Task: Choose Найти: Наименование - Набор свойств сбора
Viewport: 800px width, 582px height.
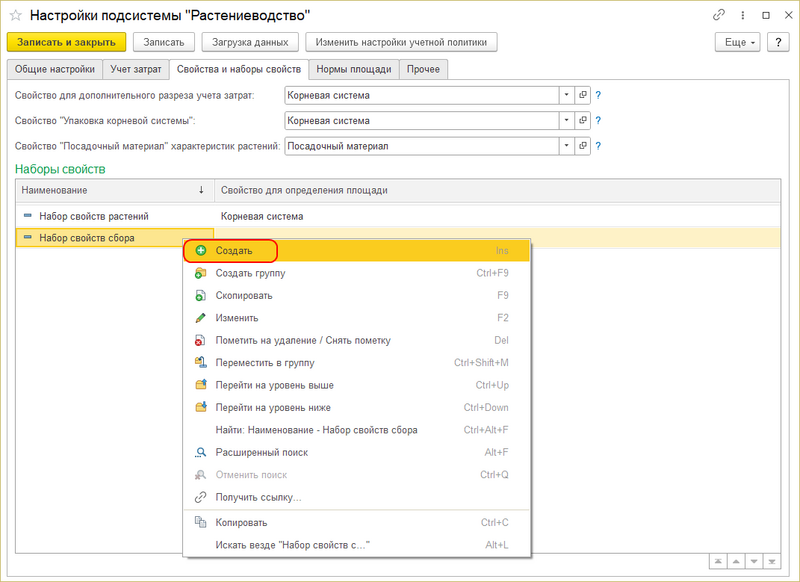Action: [357, 430]
